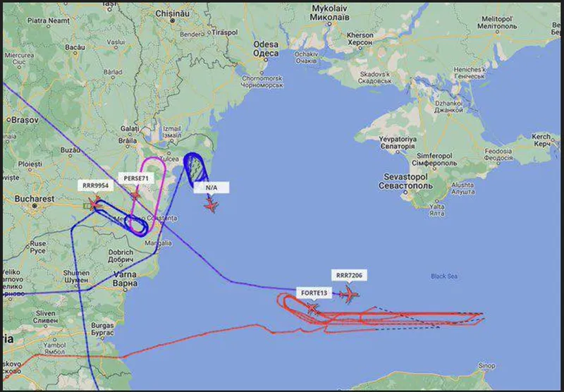Click the RRR9954 aircraft icon near Bucharest

(94, 204)
